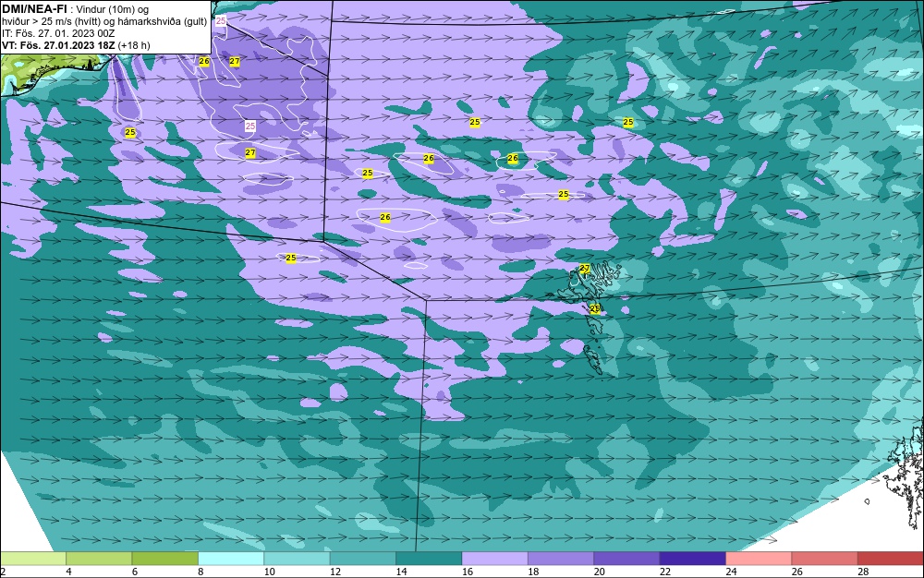This screenshot has height=578, width=924.
Task: Pick the medium purple 18–20 legend swatch
Action: [561, 559]
